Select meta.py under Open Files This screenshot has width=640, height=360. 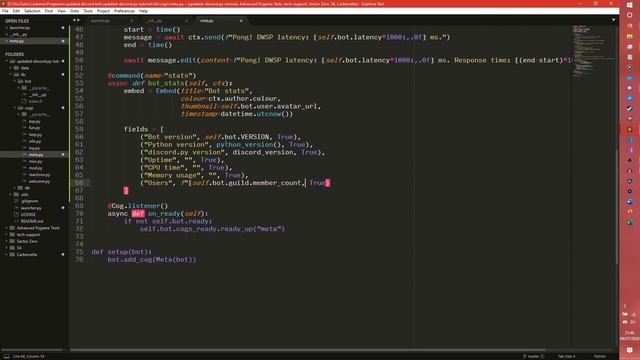point(16,41)
